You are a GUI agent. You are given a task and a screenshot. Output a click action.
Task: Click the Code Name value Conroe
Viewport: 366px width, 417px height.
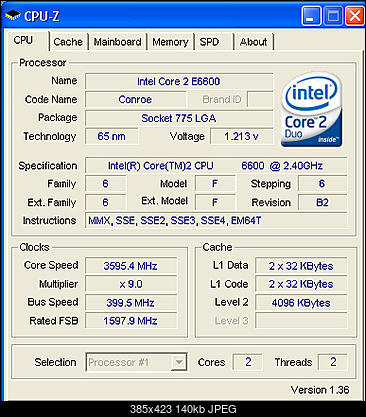(135, 99)
